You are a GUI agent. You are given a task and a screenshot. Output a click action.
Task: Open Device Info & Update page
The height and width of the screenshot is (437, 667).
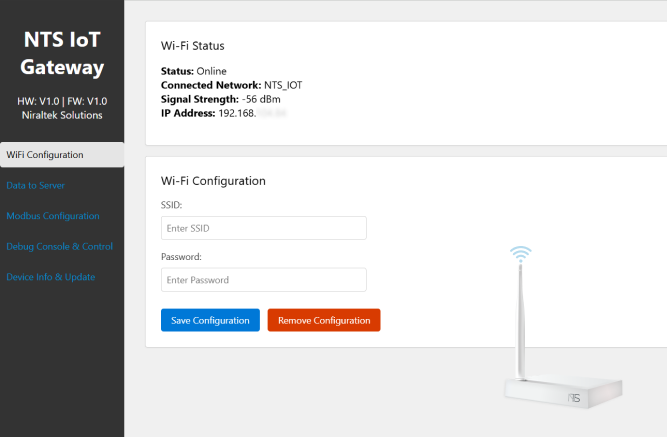pyautogui.click(x=50, y=276)
